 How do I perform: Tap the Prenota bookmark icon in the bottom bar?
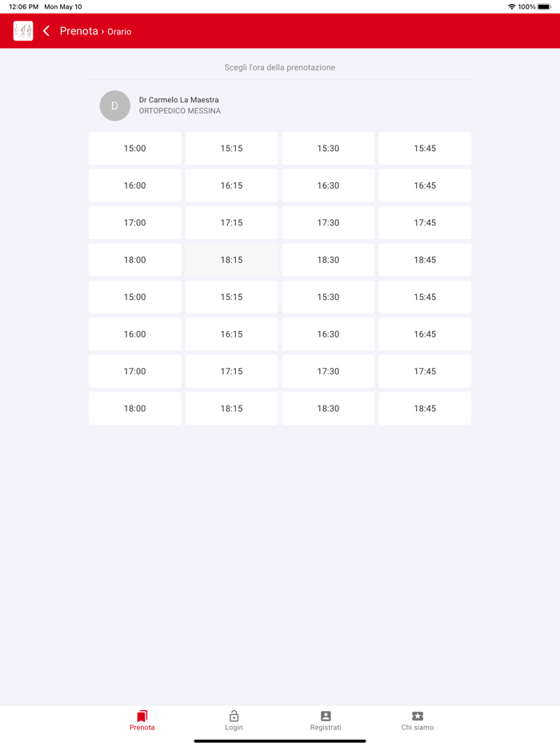coord(142,716)
